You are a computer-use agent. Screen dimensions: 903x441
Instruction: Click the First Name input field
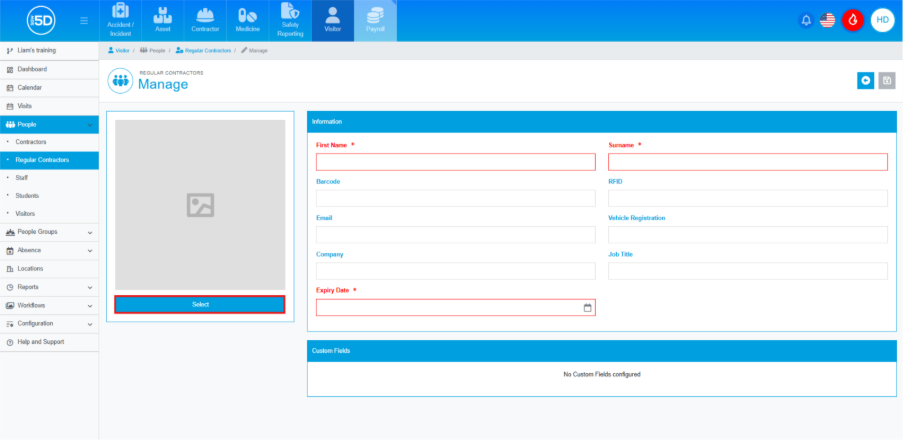coord(455,162)
